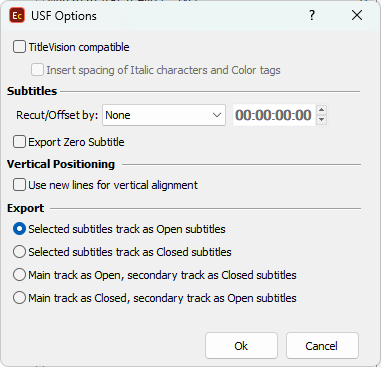Enable the TitleVision compatible checkbox
The height and width of the screenshot is (367, 381).
(19, 47)
